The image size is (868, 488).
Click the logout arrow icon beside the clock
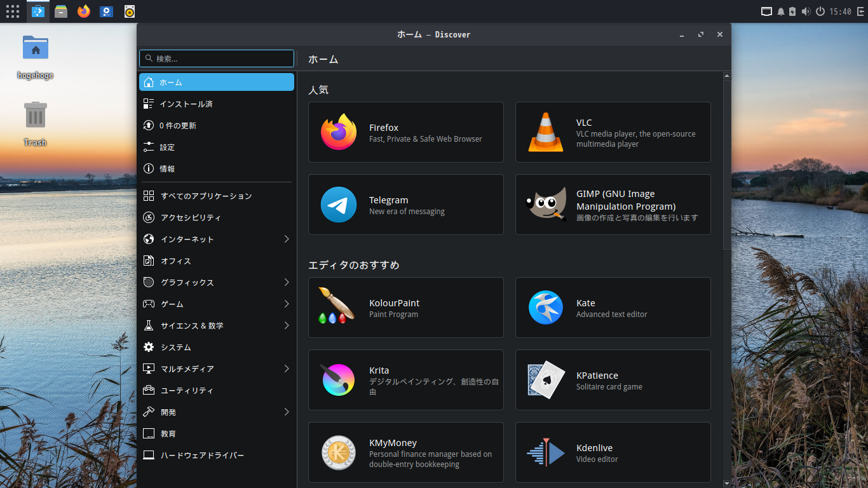point(860,11)
